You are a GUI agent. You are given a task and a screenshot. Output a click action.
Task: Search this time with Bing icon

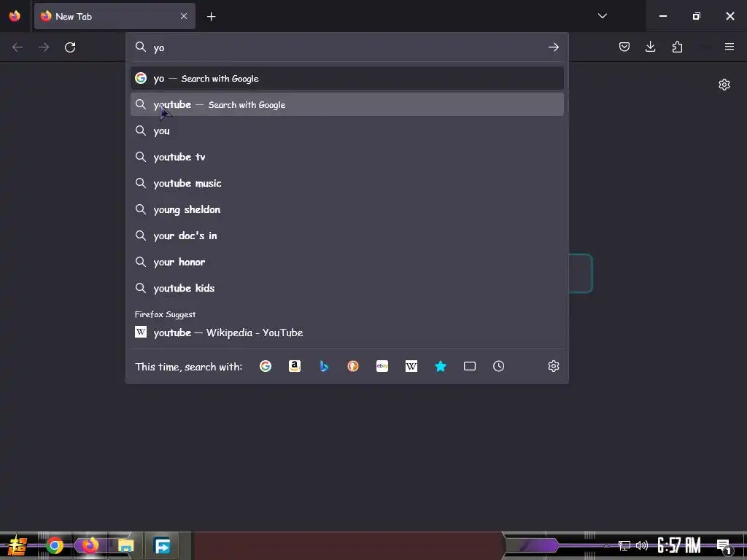(324, 366)
